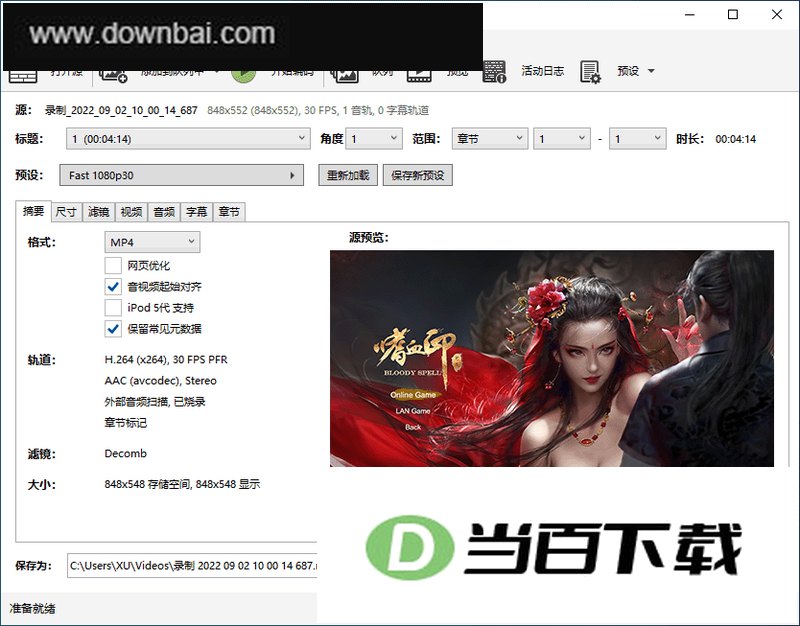Click the source name 录制_2022_09_02_10_00_14_687
800x626 pixels.
click(121, 110)
